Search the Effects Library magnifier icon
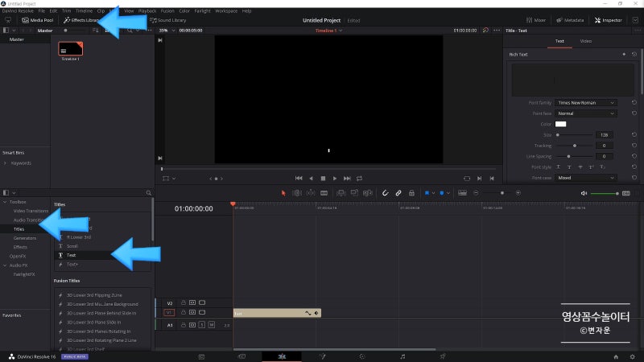Image resolution: width=644 pixels, height=362 pixels. (x=149, y=193)
